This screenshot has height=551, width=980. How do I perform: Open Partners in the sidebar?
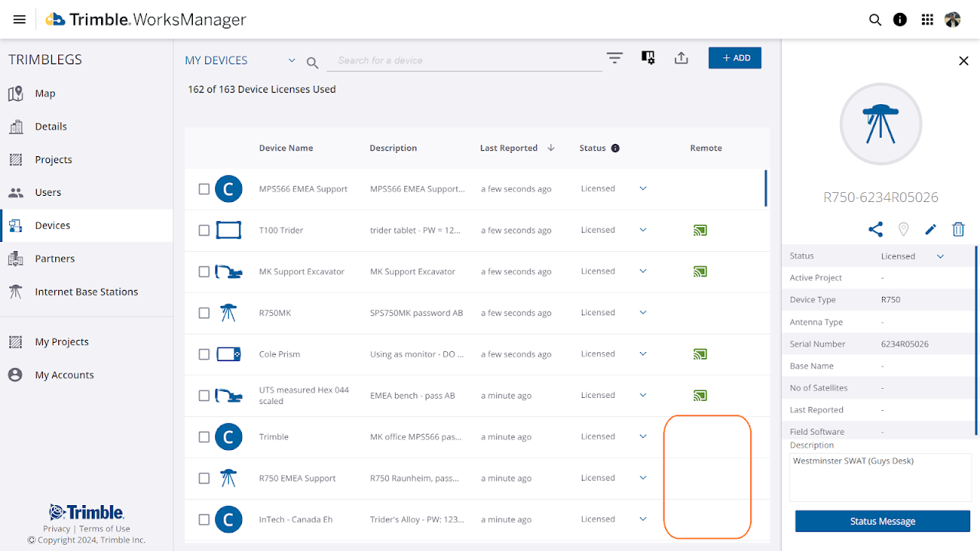click(x=87, y=259)
